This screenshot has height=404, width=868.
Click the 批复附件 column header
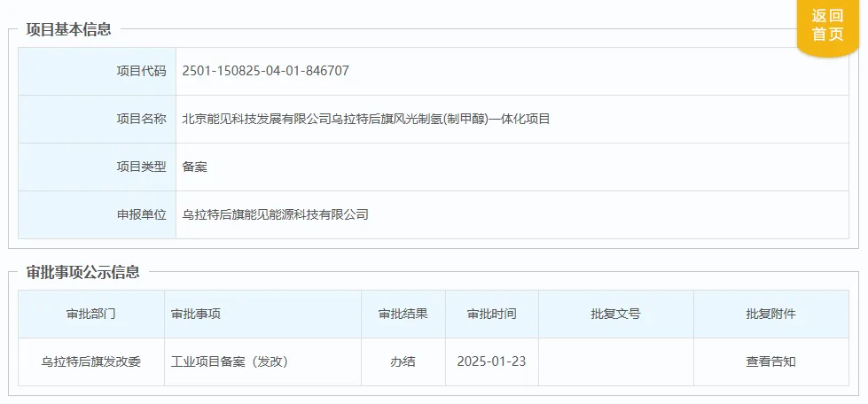[771, 315]
